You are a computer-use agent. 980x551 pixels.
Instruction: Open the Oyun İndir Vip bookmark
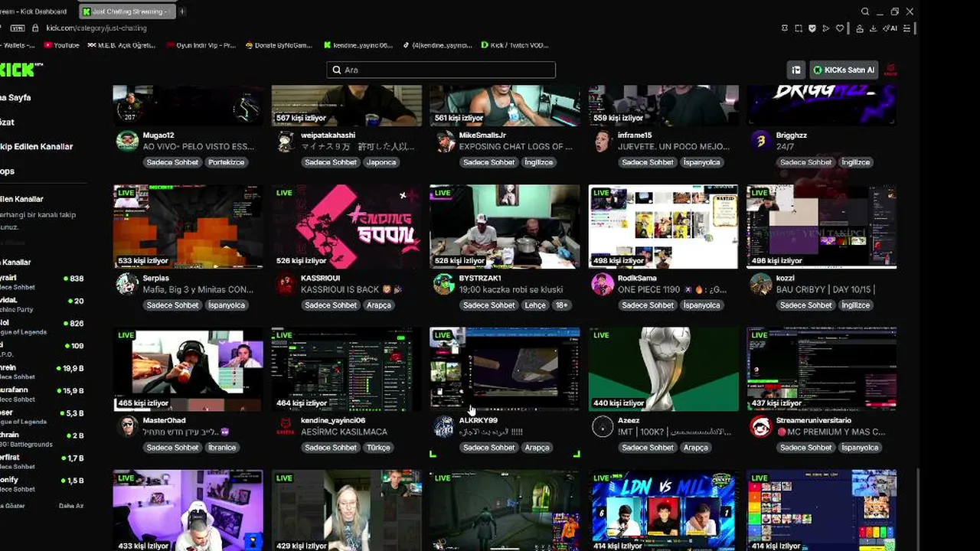click(x=201, y=45)
